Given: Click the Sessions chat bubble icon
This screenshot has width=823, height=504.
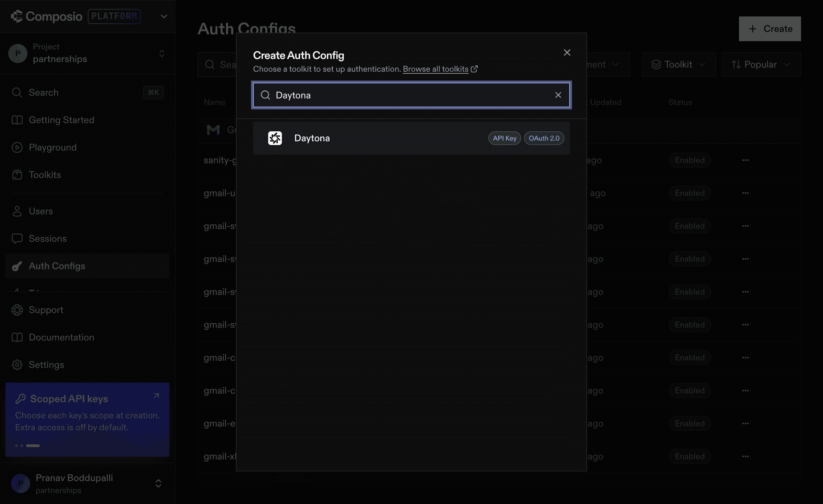Looking at the screenshot, I should (17, 239).
